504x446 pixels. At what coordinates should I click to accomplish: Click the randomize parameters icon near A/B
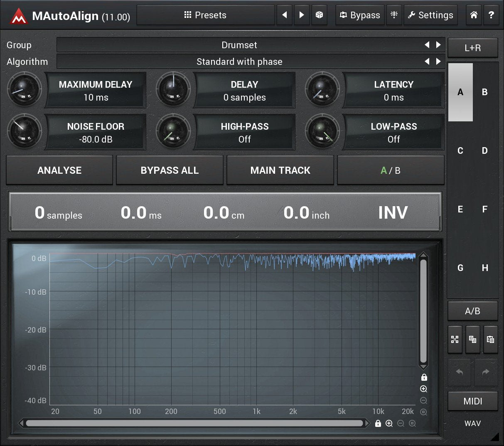pos(455,339)
